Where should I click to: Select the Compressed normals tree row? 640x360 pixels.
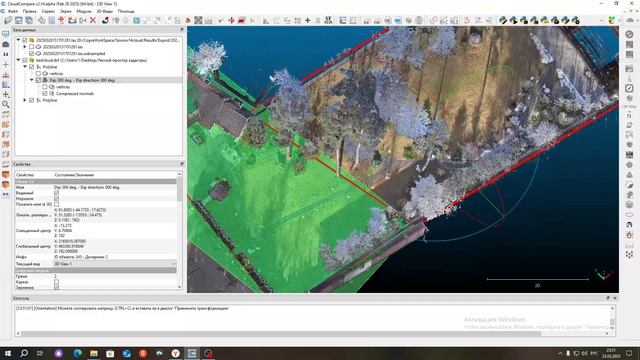click(x=75, y=93)
